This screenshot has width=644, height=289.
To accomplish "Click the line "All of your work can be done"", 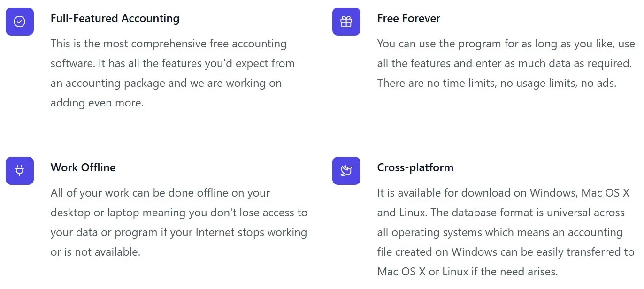I will pyautogui.click(x=160, y=193).
